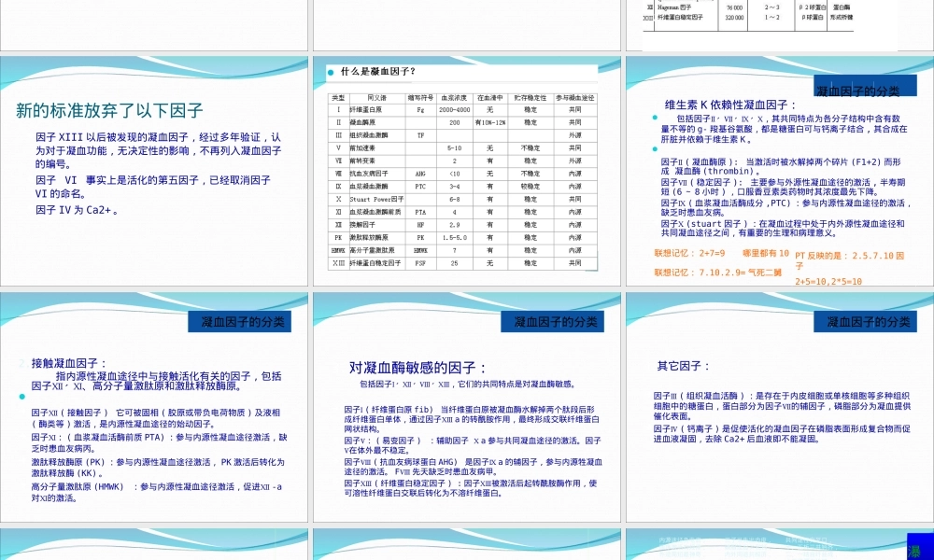This screenshot has width=934, height=560.
Task: Click the PT反映的是：2.5.7.10因子 note
Action: click(849, 260)
